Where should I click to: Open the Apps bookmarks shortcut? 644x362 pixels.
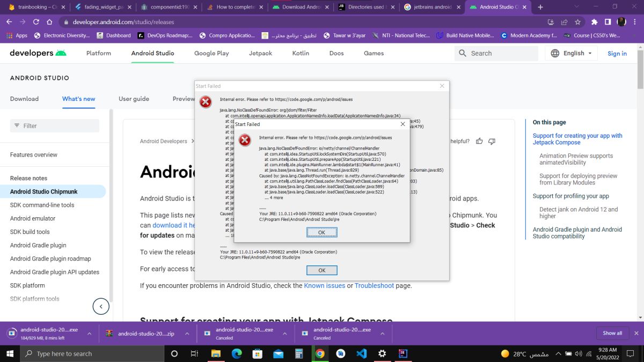pyautogui.click(x=16, y=35)
